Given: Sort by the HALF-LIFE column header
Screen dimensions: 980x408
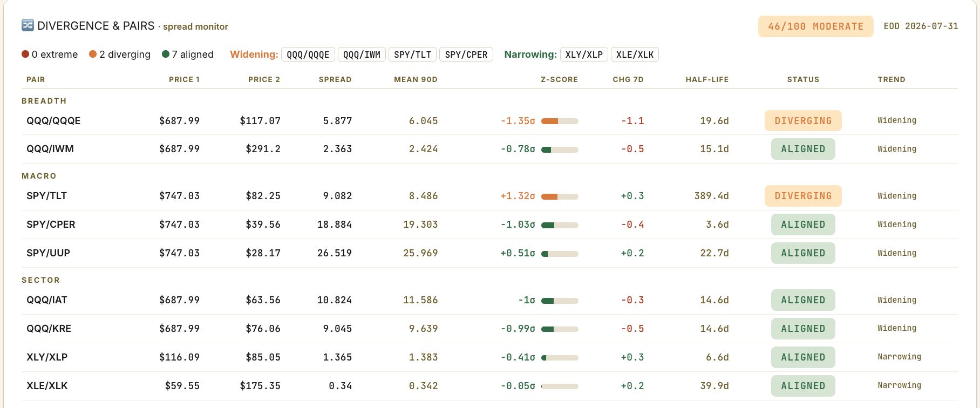Looking at the screenshot, I should pos(707,79).
